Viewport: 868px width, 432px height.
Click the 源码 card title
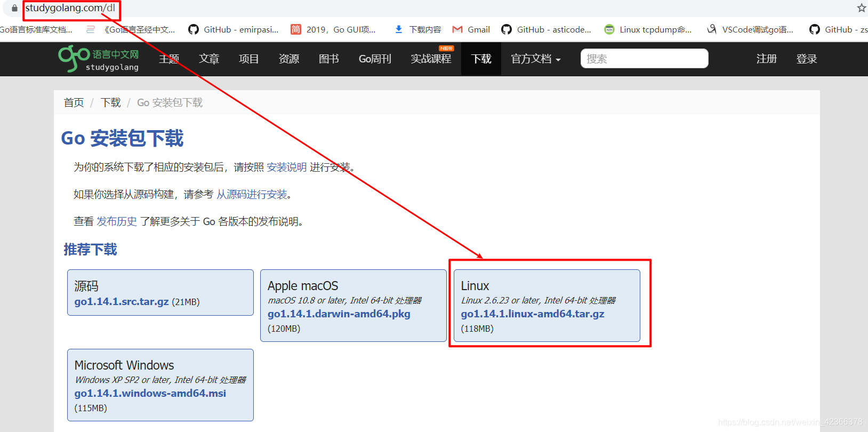point(86,286)
